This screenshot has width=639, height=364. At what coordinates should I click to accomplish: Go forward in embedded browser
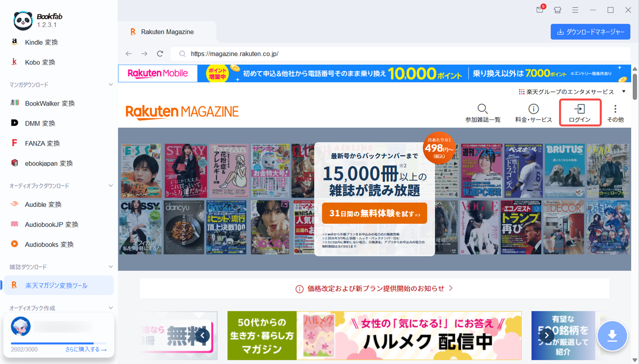tap(144, 54)
